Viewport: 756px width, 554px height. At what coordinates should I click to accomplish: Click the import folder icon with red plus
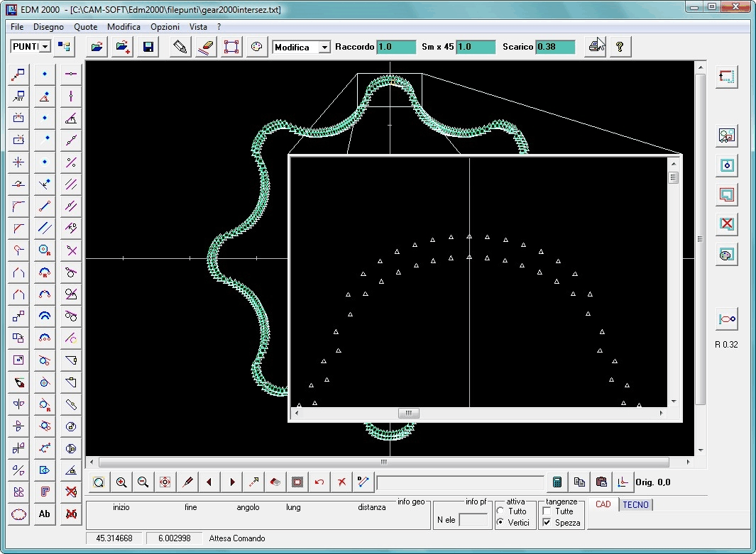pos(123,47)
